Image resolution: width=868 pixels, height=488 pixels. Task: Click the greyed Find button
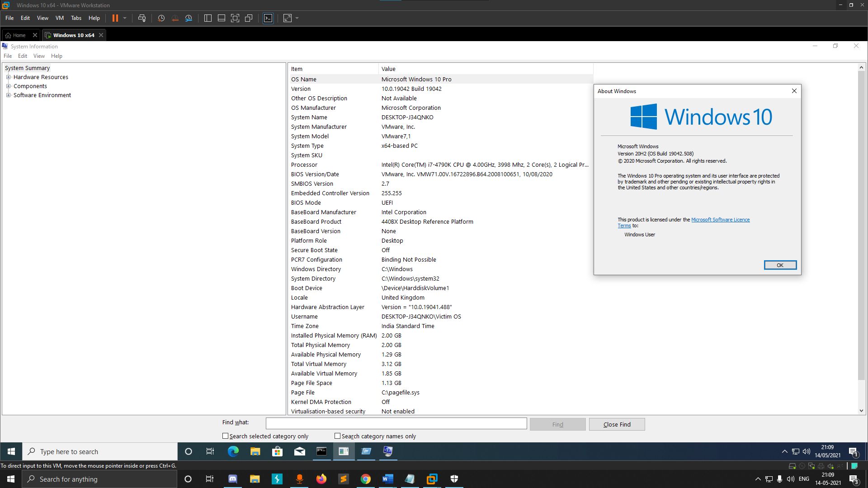(x=557, y=424)
